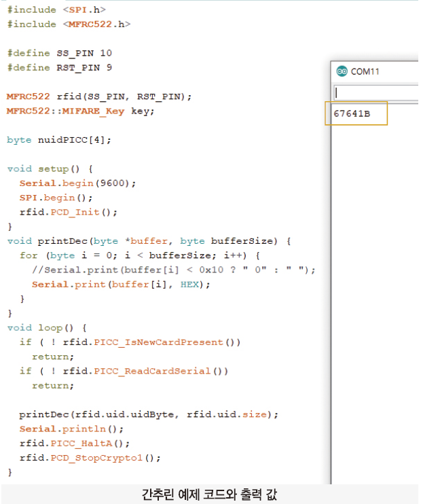The height and width of the screenshot is (504, 421).
Task: Click the void loop() line
Action: click(x=47, y=328)
